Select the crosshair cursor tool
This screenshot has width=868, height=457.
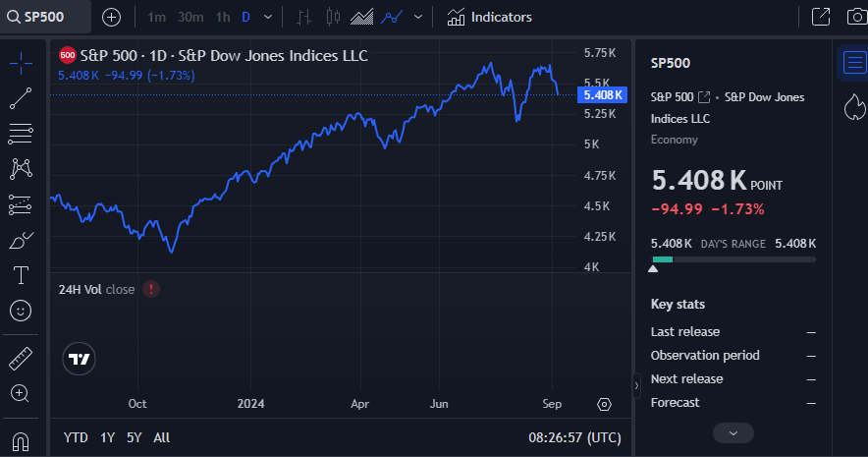pos(21,63)
